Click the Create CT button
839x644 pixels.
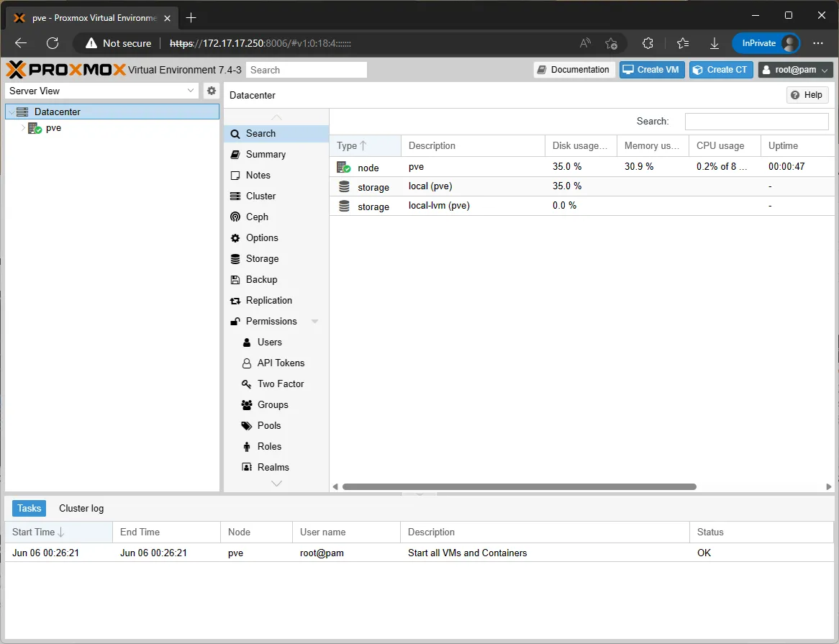point(721,70)
